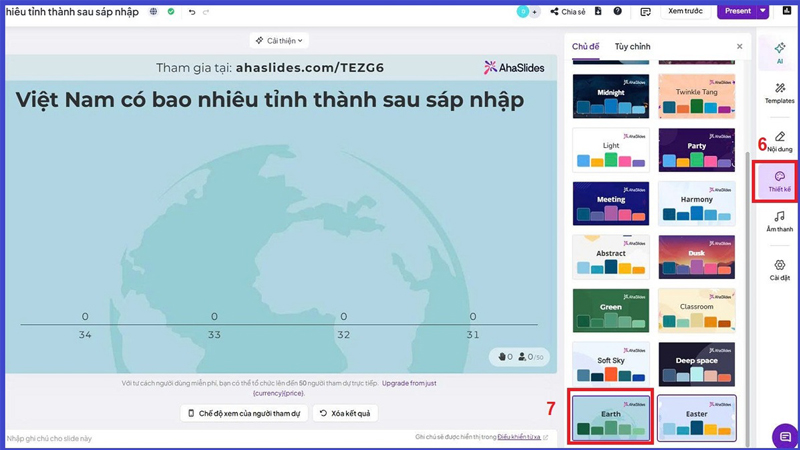This screenshot has height=450, width=800.
Task: Click Xem trước preview button
Action: [685, 11]
